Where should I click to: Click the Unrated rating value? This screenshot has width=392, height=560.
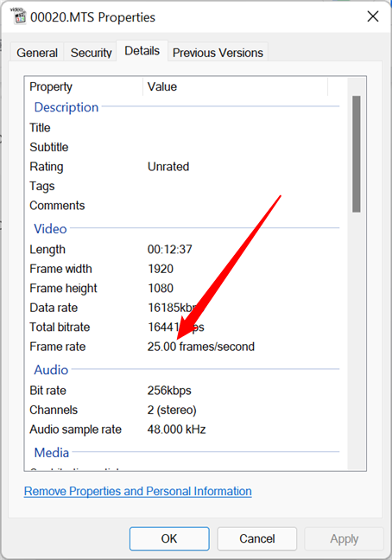[x=168, y=167]
